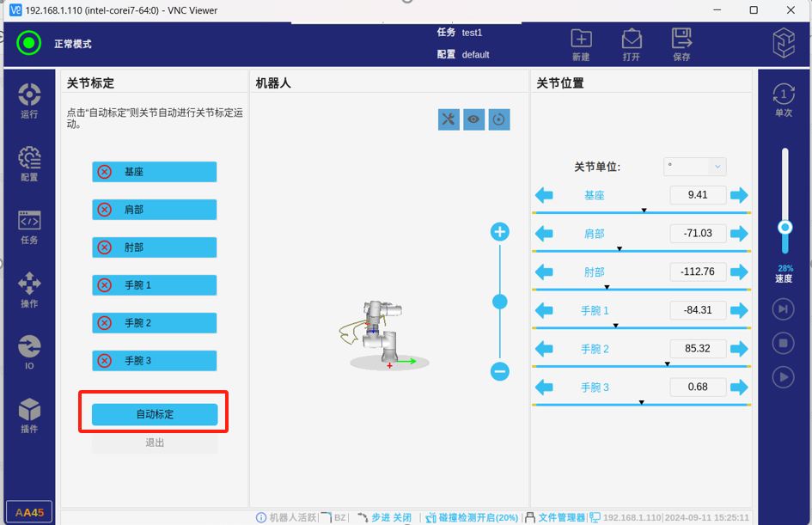Screen dimensions: 812x525
Task: Open the 配置 tab in left sidebar
Action: coord(29,163)
